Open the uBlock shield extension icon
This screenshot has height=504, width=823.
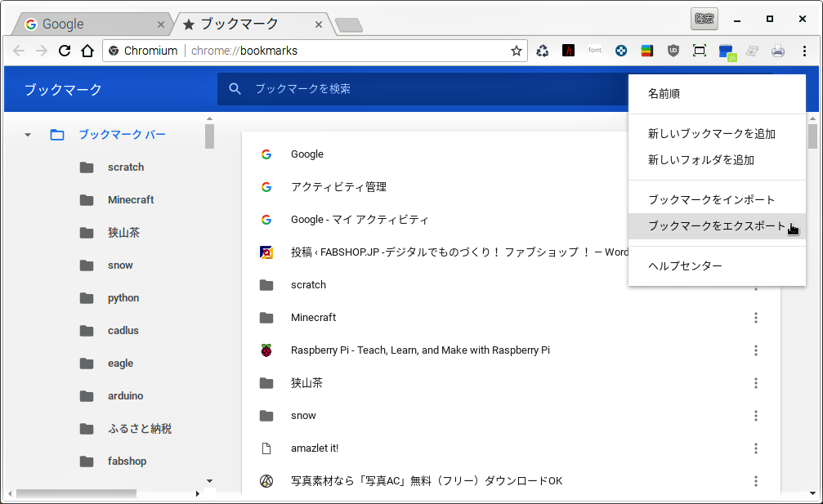click(x=673, y=51)
